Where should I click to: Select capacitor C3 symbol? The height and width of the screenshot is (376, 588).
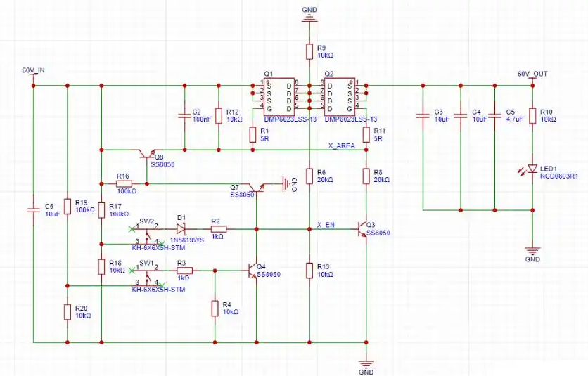(423, 116)
